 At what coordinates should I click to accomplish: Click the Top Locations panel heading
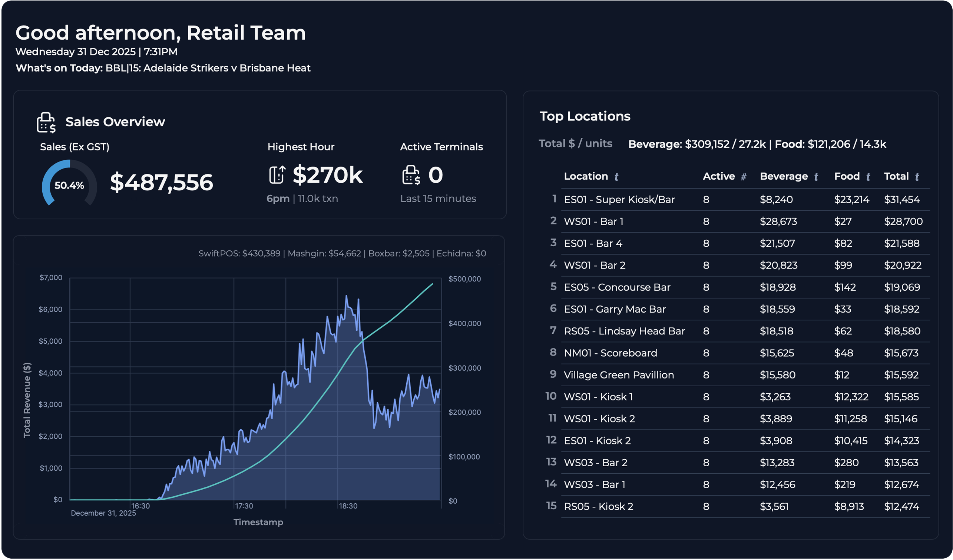[585, 116]
